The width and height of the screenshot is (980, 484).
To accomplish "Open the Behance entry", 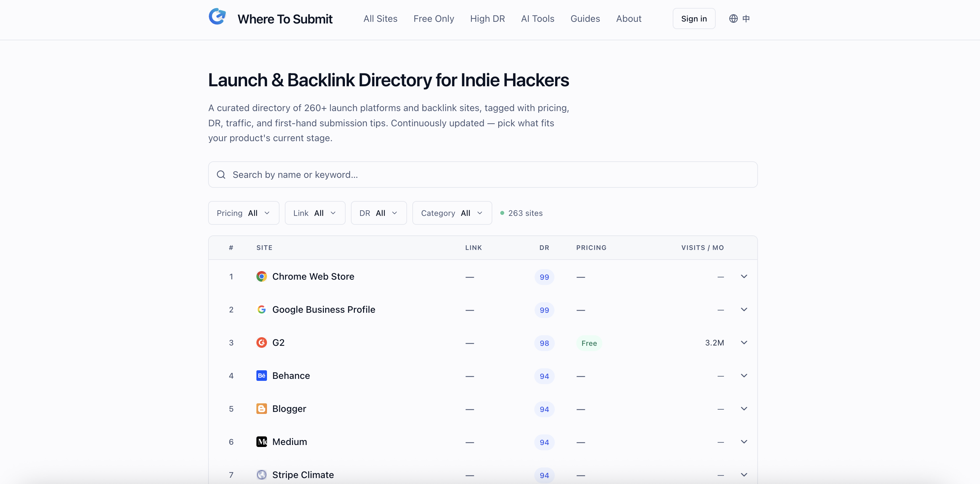I will [x=291, y=376].
